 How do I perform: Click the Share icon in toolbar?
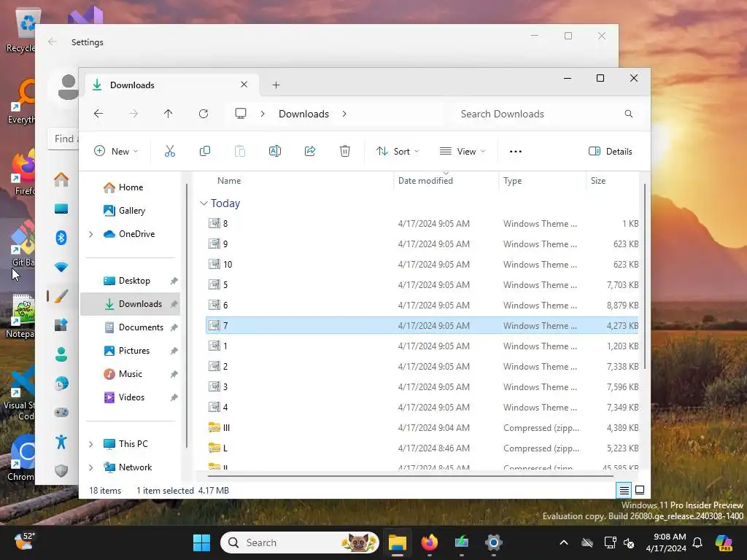pyautogui.click(x=310, y=152)
